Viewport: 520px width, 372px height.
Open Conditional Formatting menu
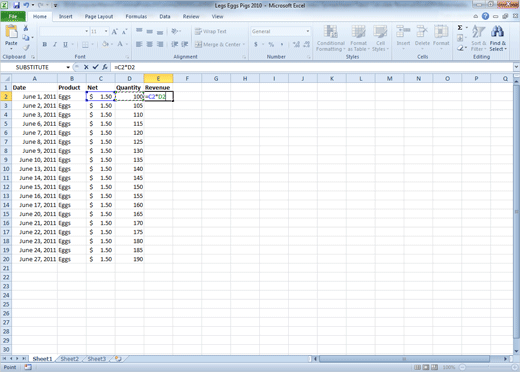tap(331, 38)
